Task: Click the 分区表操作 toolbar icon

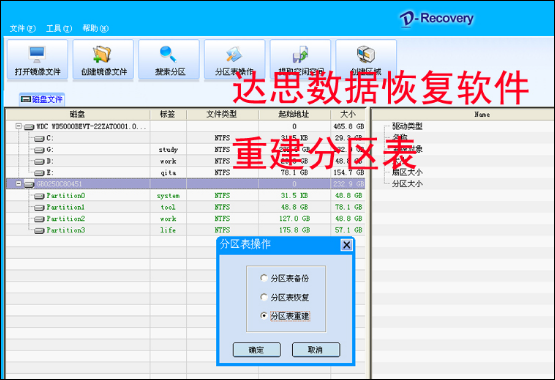Action: pyautogui.click(x=234, y=54)
